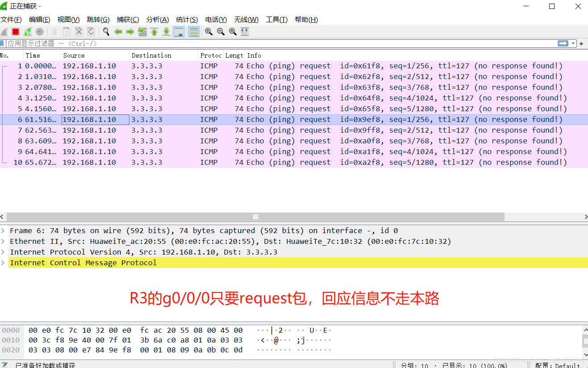The image size is (588, 368).
Task: Go forward to next packet arrow
Action: 130,32
